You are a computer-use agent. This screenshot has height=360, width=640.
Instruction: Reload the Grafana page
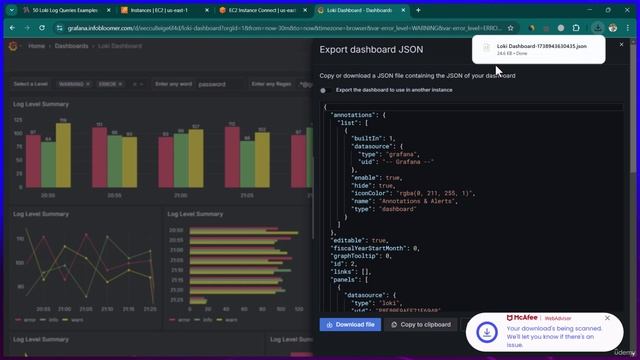tap(42, 28)
